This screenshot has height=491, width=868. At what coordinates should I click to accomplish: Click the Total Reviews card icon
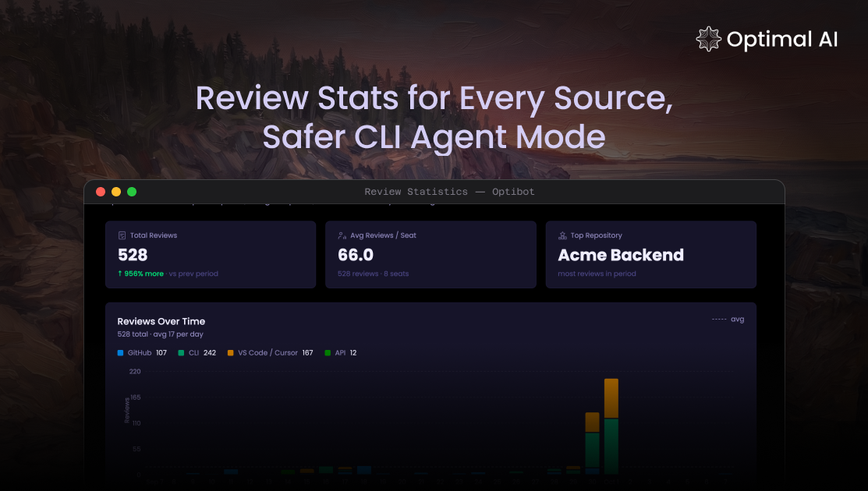[x=122, y=235]
